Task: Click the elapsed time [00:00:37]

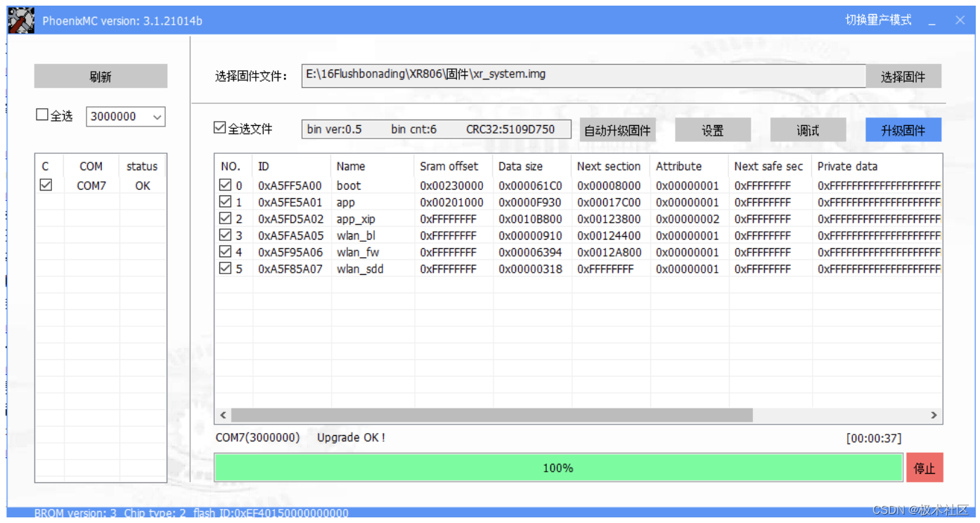Action: tap(874, 438)
